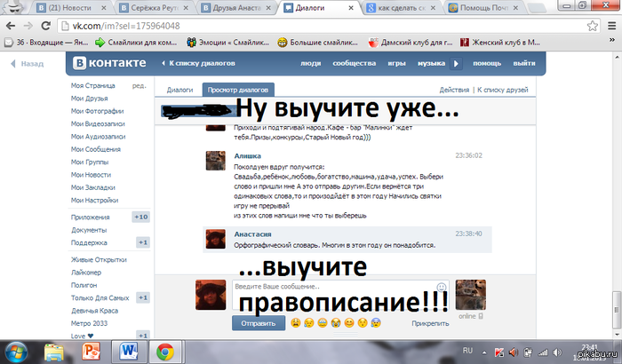Insert the last blue scared emoji
Screen dimensions: 622x364
coord(376,323)
